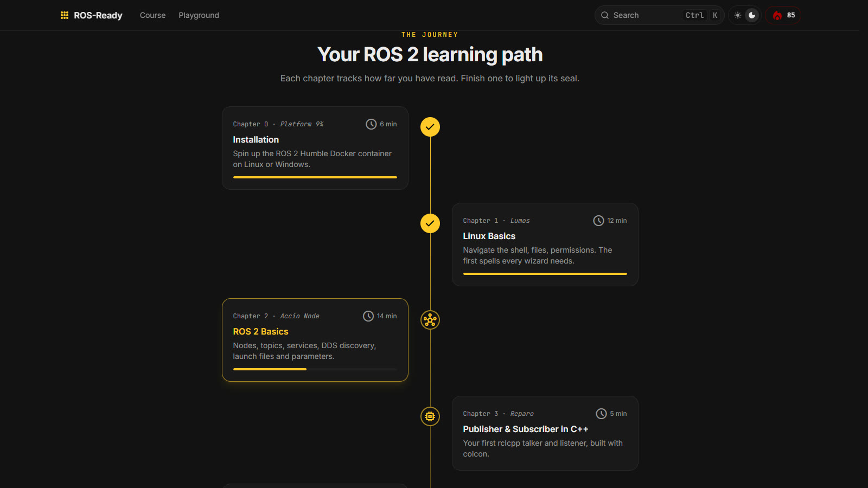The width and height of the screenshot is (868, 488).
Task: Click the Installation chapter progress bar
Action: [315, 177]
